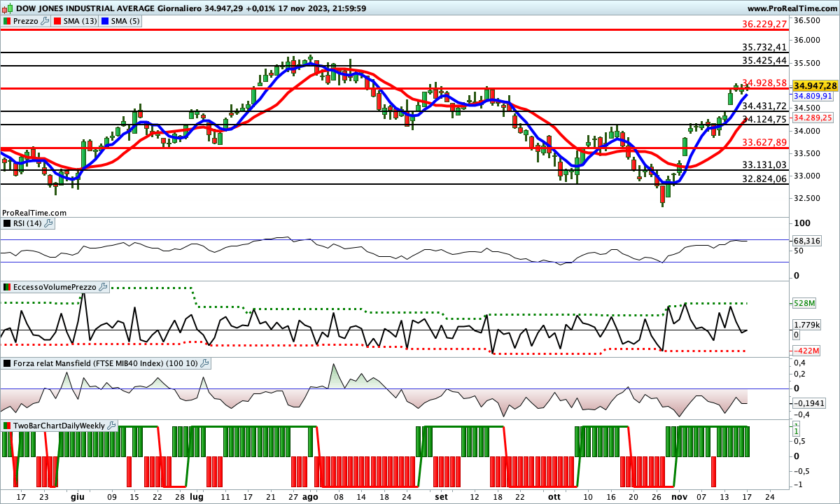Open the TwoBarChartDailyWeekly settings wrench

[112, 426]
